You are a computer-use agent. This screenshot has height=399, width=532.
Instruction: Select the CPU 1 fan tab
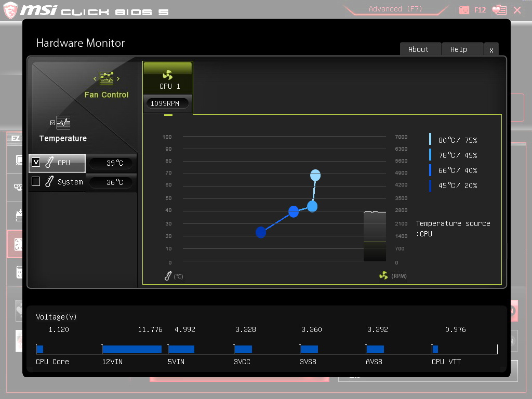(x=168, y=87)
